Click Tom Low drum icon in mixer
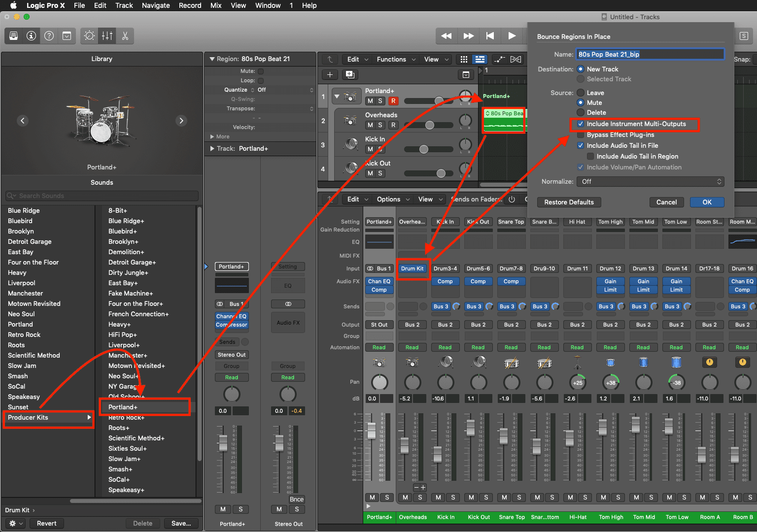The width and height of the screenshot is (757, 532). (676, 363)
